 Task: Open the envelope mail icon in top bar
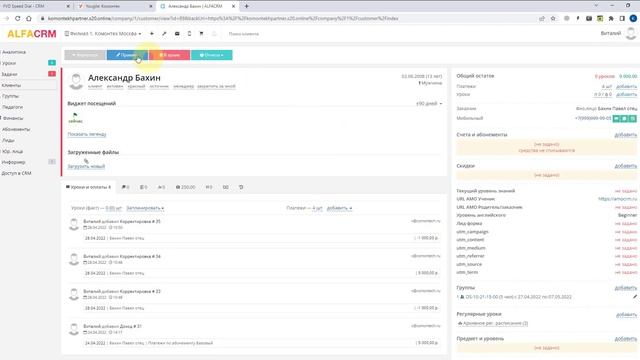(177, 33)
